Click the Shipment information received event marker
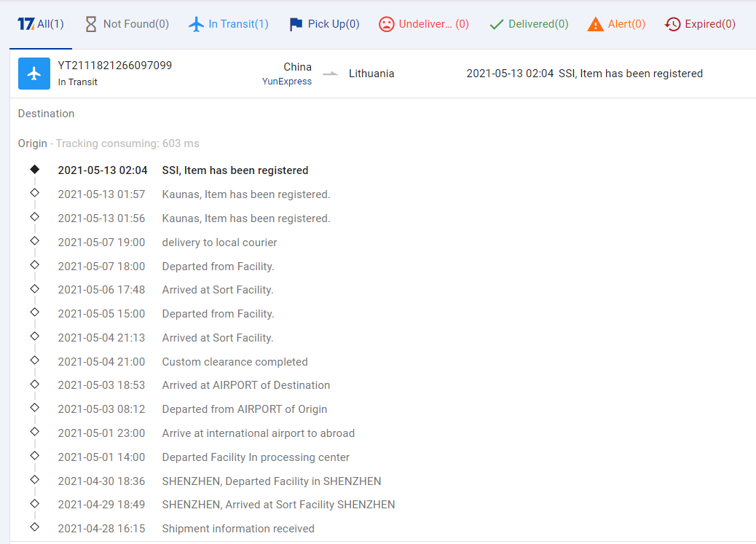This screenshot has height=544, width=756. (34, 527)
